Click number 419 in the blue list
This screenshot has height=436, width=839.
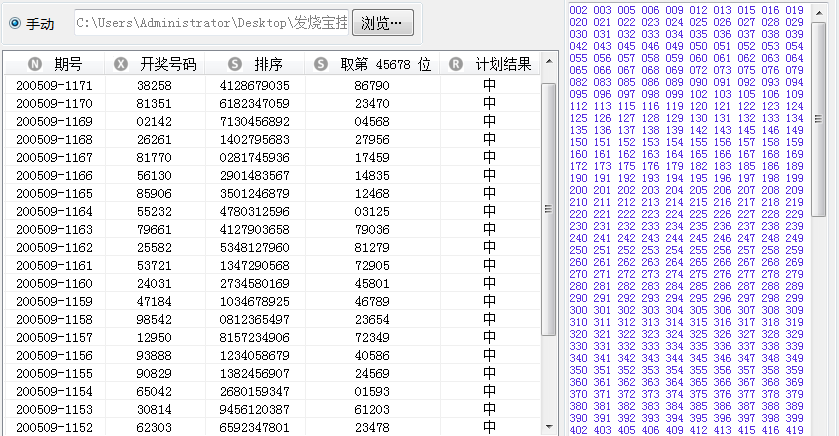pos(795,430)
